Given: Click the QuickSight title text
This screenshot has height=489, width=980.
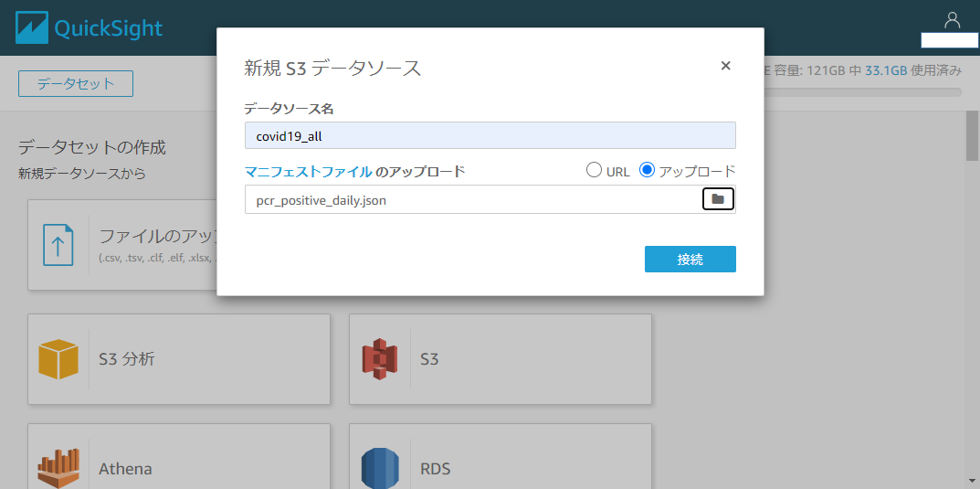Looking at the screenshot, I should 109,28.
